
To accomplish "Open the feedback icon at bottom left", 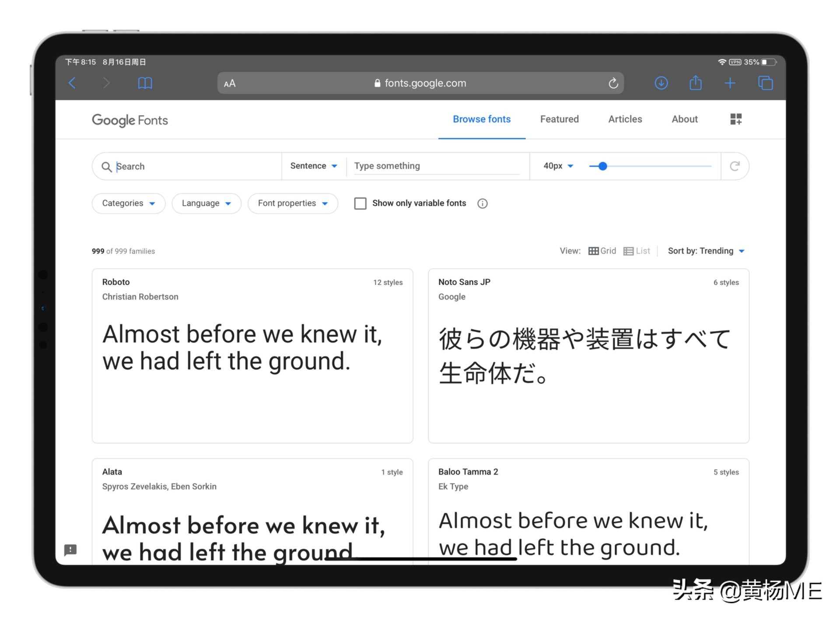I will coord(70,550).
